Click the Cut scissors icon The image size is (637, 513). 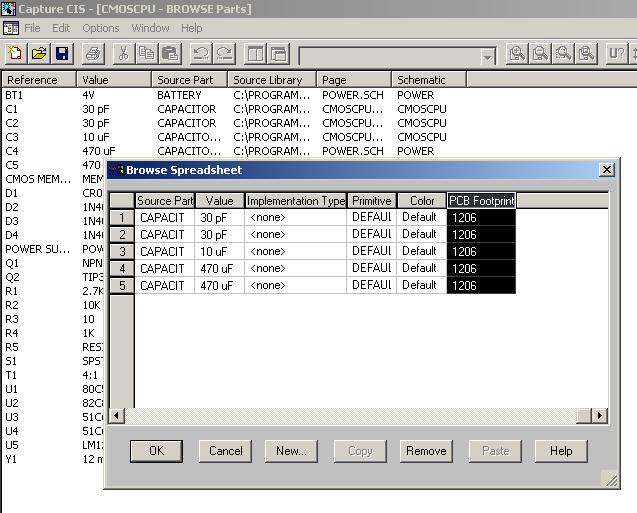(x=124, y=53)
